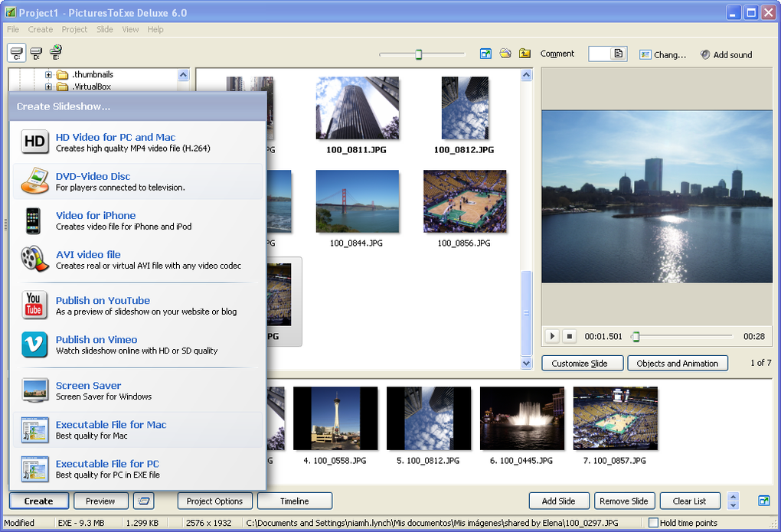The image size is (781, 532).
Task: Click the YouTube logo icon
Action: [x=34, y=305]
